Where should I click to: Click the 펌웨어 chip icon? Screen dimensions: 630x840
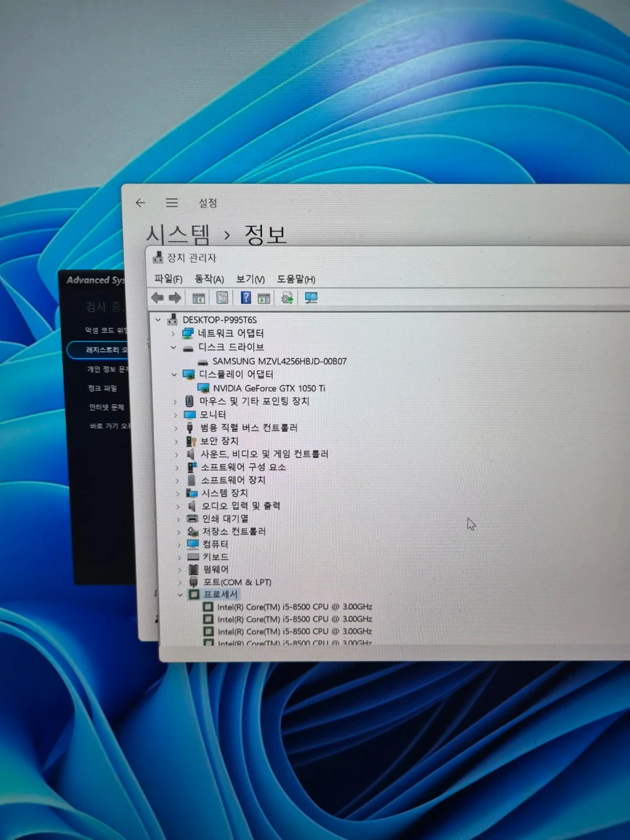[x=194, y=569]
